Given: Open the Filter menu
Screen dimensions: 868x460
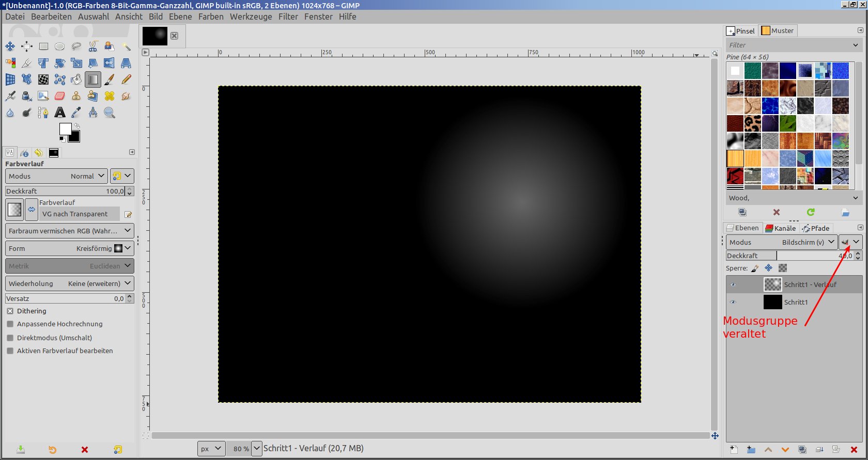Looking at the screenshot, I should 288,17.
